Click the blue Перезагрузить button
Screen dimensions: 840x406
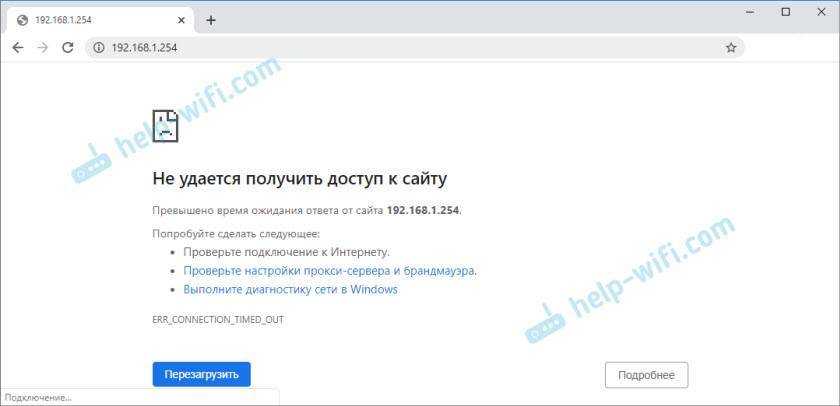[201, 375]
